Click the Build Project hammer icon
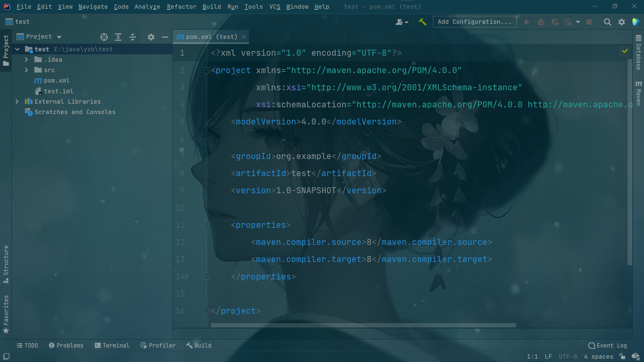Screen dimensions: 644x362 pyautogui.click(x=422, y=22)
